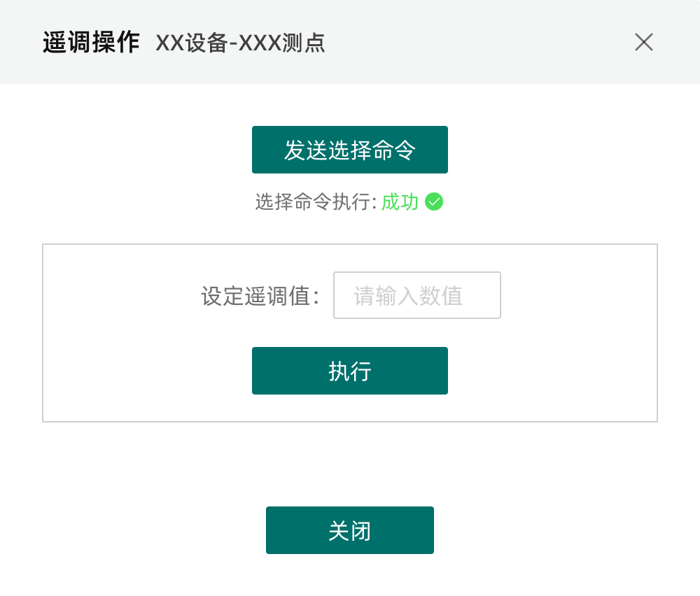Close the 遥调操作 dialog with X icon

[x=644, y=43]
